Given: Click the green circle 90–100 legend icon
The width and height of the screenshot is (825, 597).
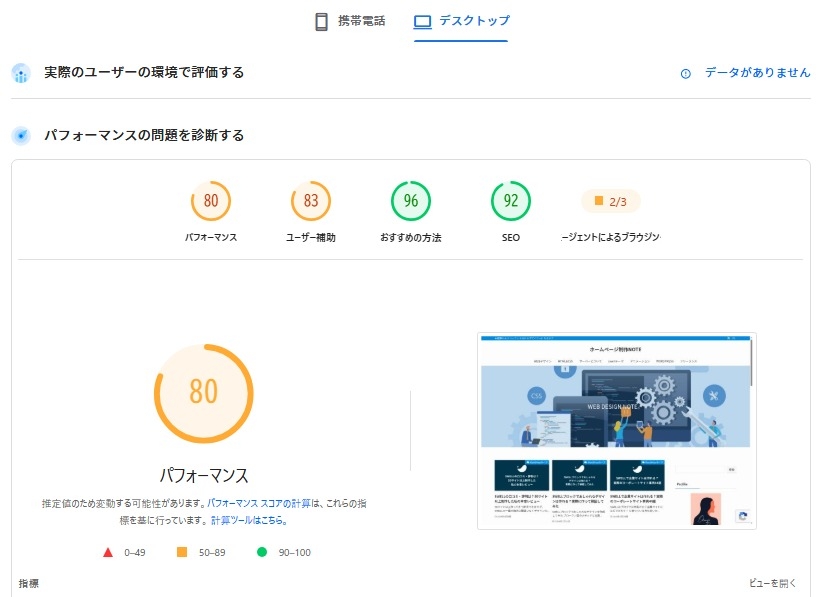Looking at the screenshot, I should (x=261, y=552).
